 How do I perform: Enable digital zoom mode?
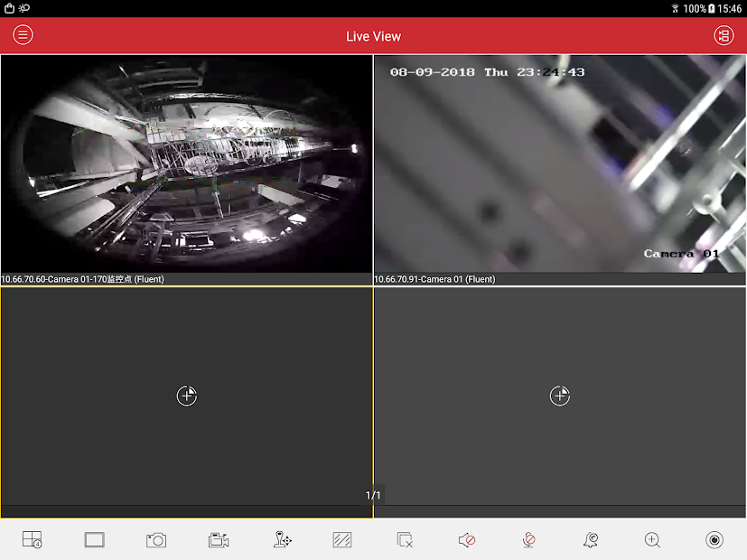pyautogui.click(x=652, y=539)
